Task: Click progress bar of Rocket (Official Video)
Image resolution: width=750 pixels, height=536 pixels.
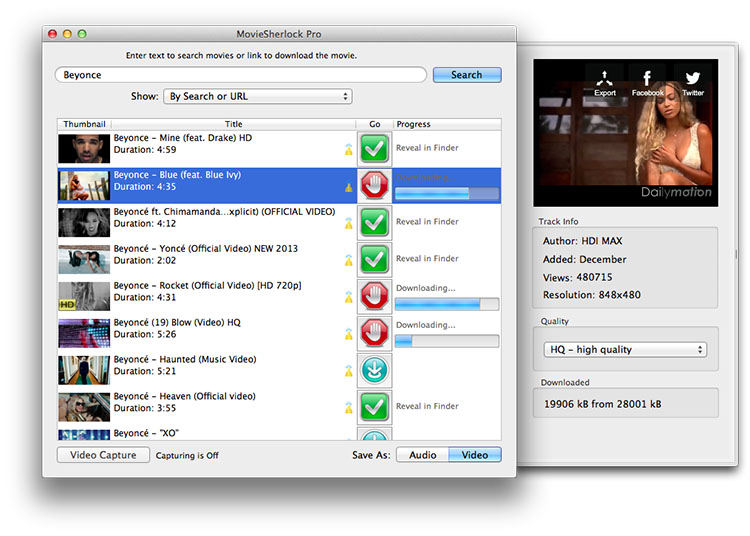Action: pyautogui.click(x=447, y=304)
